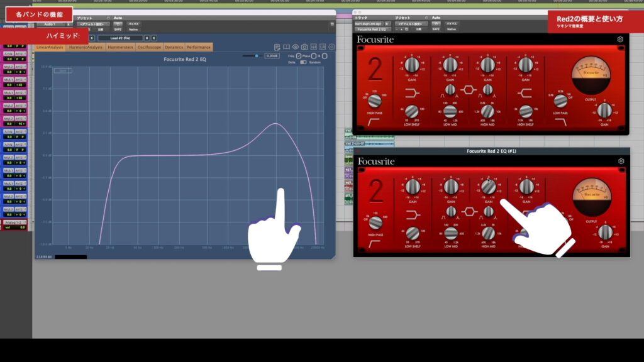Click Low Mid Q knob in Red 2 EQ (#1)
Image resolution: width=644 pixels, height=362 pixels.
(451, 212)
